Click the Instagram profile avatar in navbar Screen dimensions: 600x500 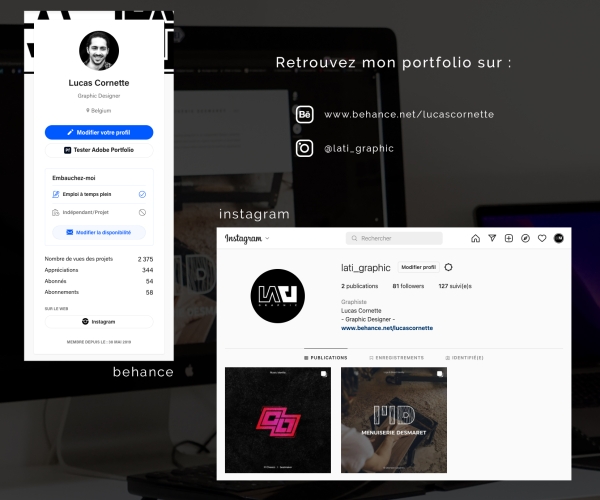pos(559,238)
